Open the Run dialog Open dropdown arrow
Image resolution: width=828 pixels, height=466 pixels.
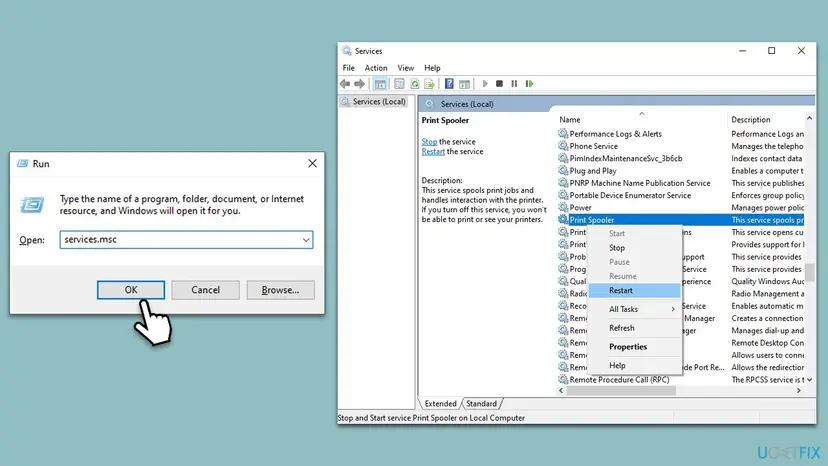[306, 239]
